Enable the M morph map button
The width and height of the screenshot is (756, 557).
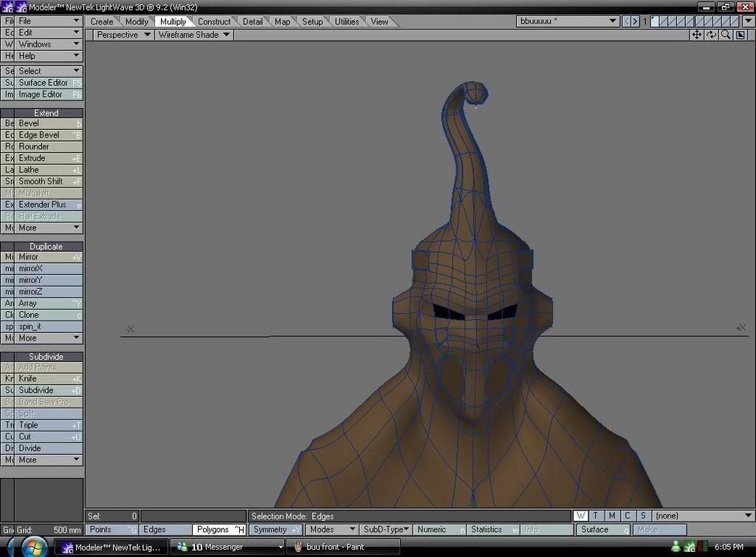click(x=611, y=516)
